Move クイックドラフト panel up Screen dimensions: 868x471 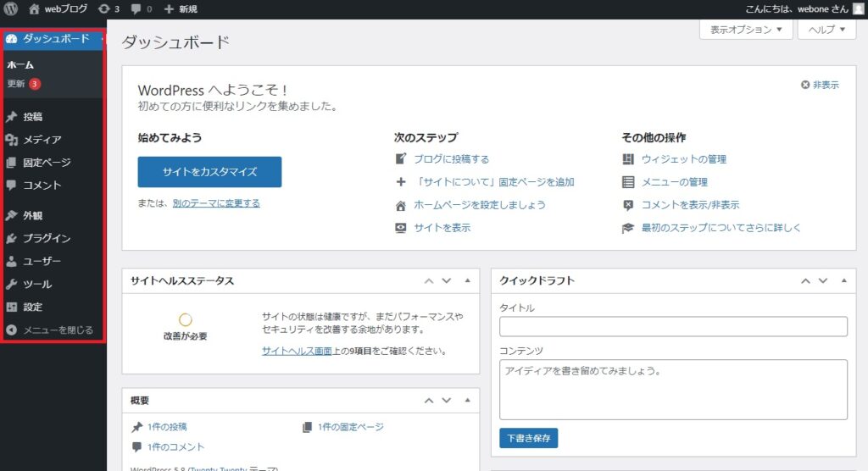point(805,281)
